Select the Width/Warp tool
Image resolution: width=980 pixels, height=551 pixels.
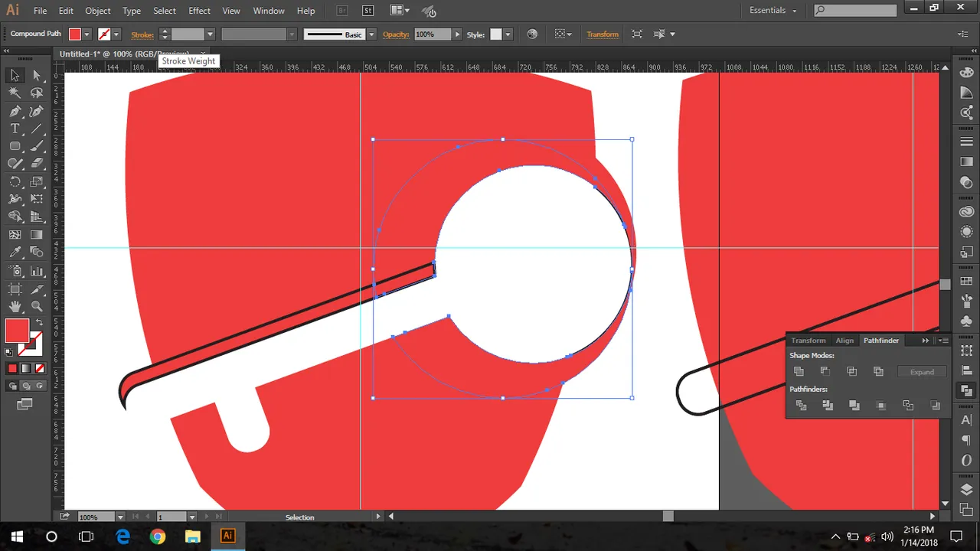15,200
